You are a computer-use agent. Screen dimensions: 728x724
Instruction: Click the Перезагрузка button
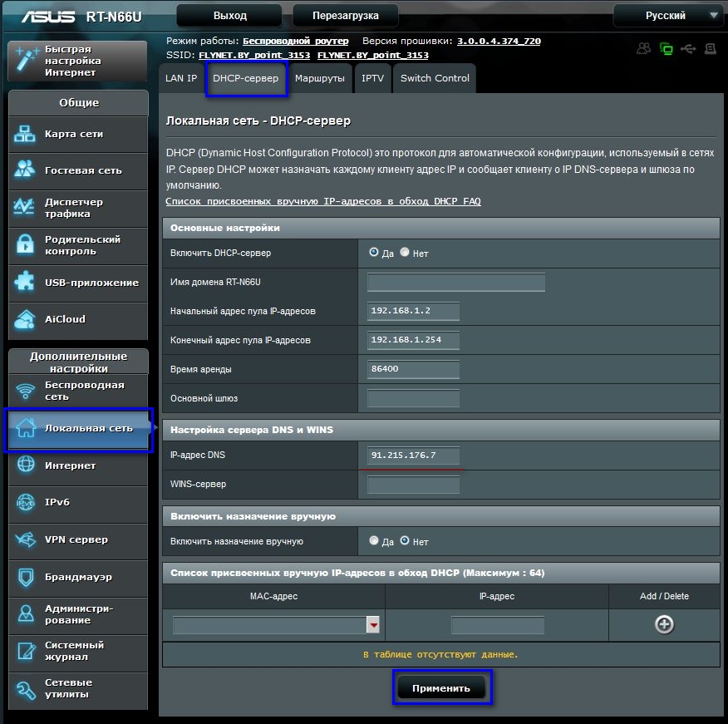tap(346, 16)
